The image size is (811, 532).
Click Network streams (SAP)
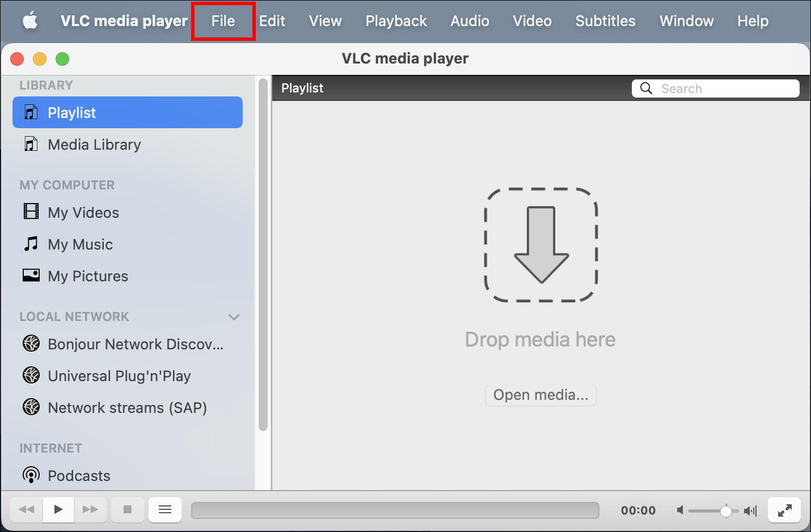tap(127, 407)
